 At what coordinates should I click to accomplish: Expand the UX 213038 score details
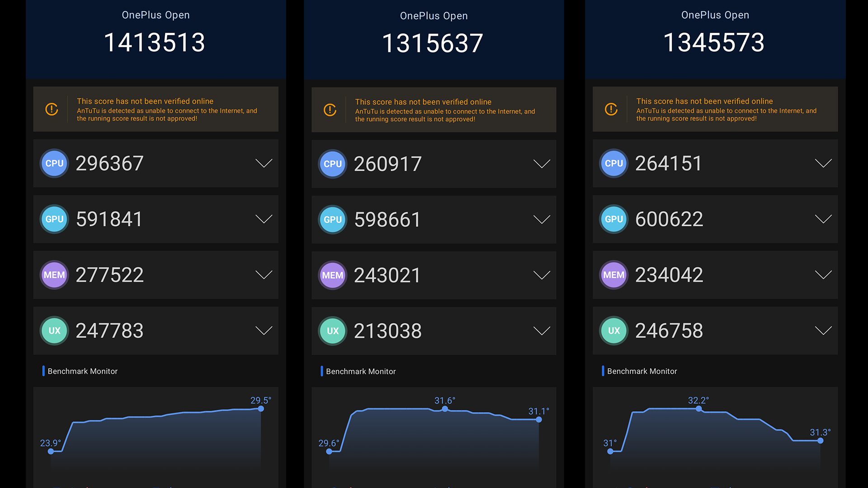542,331
